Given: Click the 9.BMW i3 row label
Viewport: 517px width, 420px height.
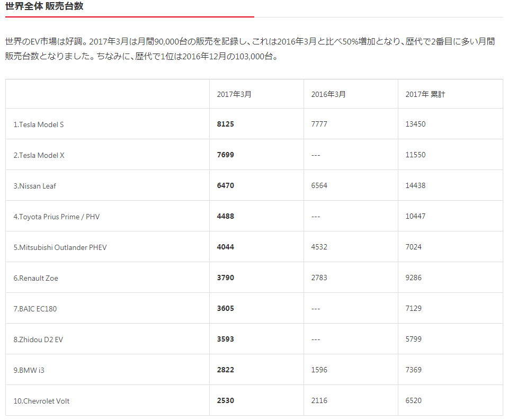Looking at the screenshot, I should tap(29, 370).
